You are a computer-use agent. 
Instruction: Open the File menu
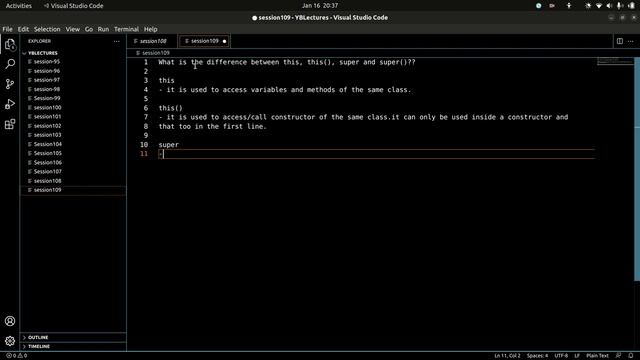click(x=7, y=29)
